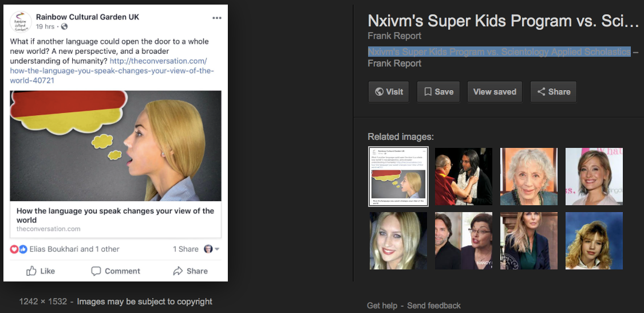Image resolution: width=644 pixels, height=313 pixels.
Task: Open the elderly woman with white curly hair thumbnail
Action: [x=528, y=177]
